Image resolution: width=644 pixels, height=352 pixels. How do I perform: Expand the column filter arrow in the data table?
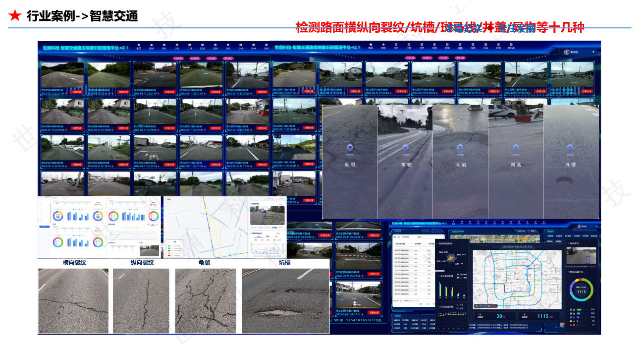[x=412, y=243]
